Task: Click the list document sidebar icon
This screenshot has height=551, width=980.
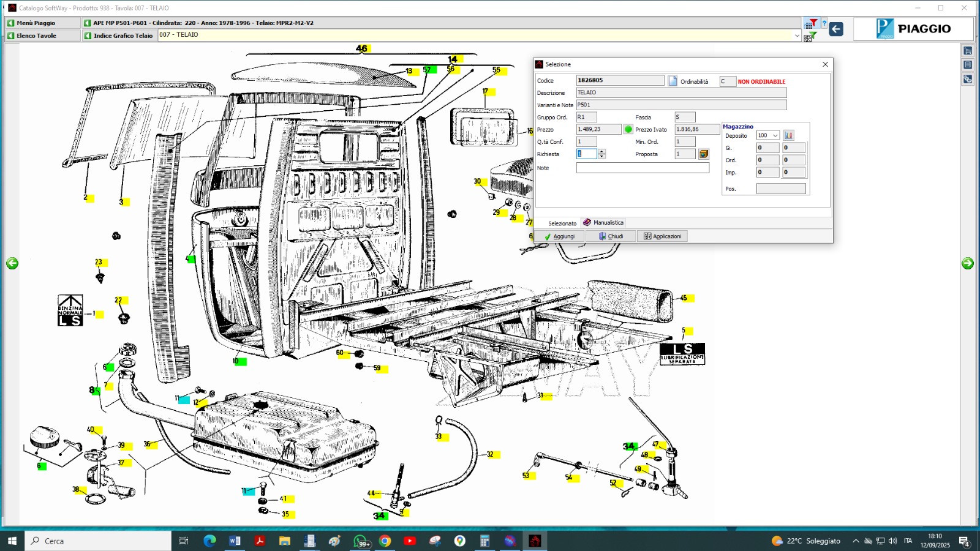Action: coord(968,65)
